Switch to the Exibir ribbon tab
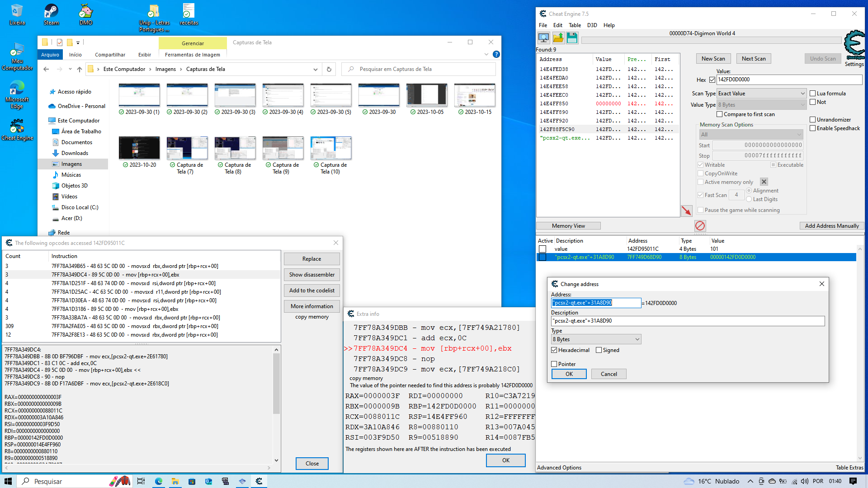 [145, 55]
